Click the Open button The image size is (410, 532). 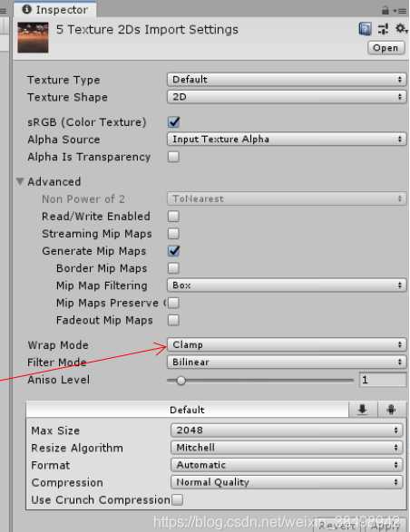point(386,48)
